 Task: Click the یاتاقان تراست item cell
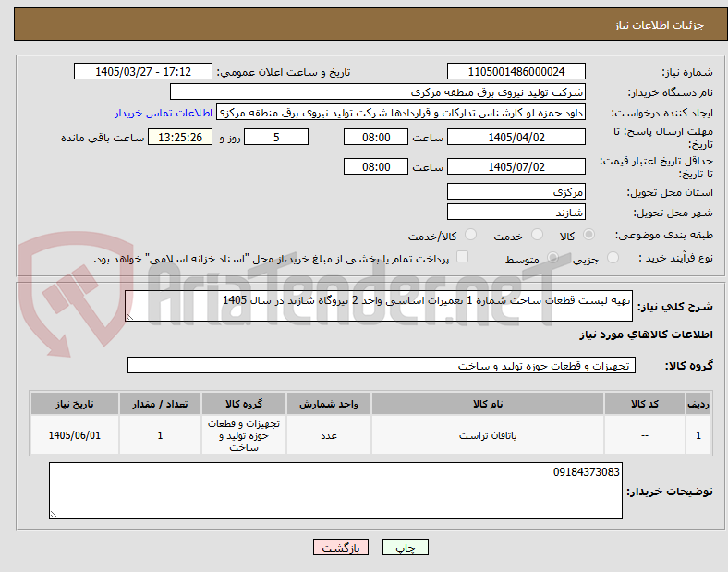[488, 435]
